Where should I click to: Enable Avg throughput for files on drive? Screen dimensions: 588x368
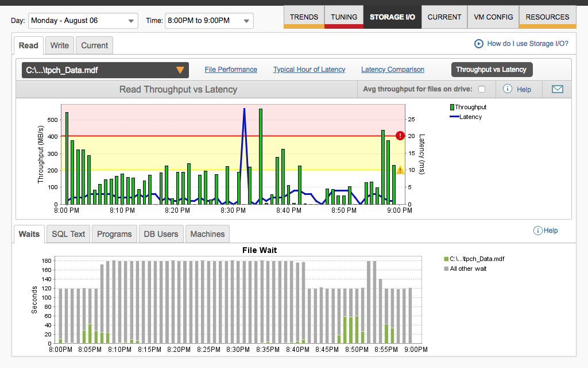(x=482, y=89)
